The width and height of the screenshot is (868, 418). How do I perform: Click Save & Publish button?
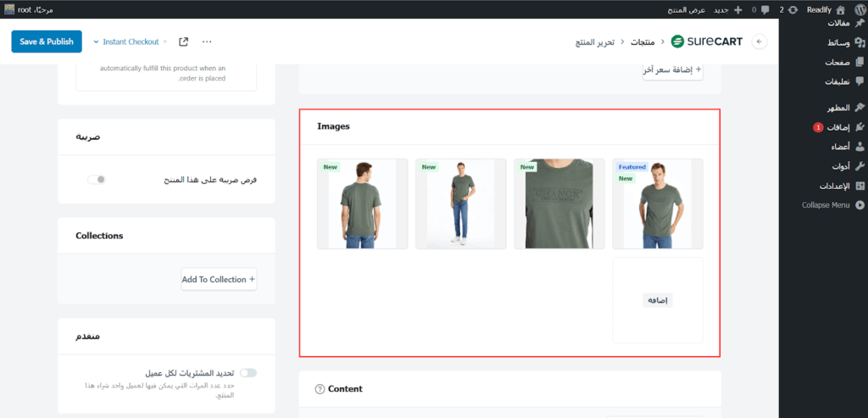47,42
